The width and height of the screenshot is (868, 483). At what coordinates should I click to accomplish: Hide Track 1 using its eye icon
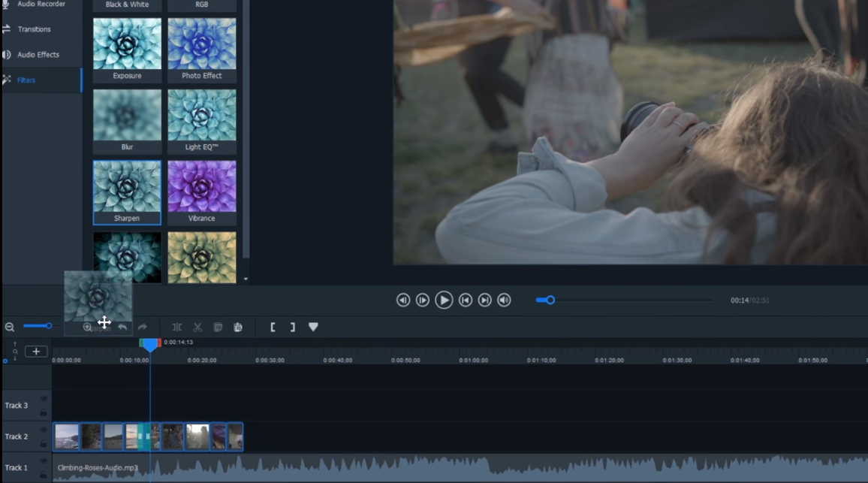point(44,461)
